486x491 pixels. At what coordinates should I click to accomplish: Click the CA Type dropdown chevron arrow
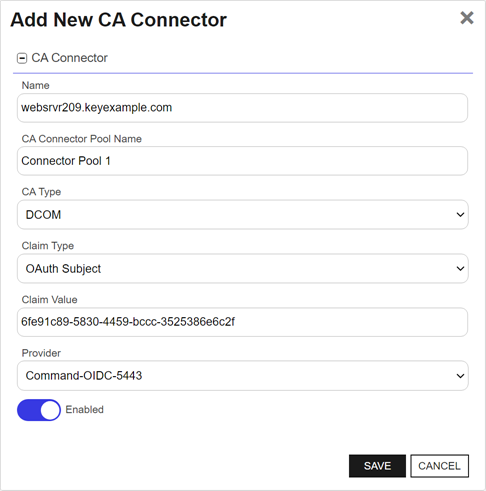click(x=460, y=215)
